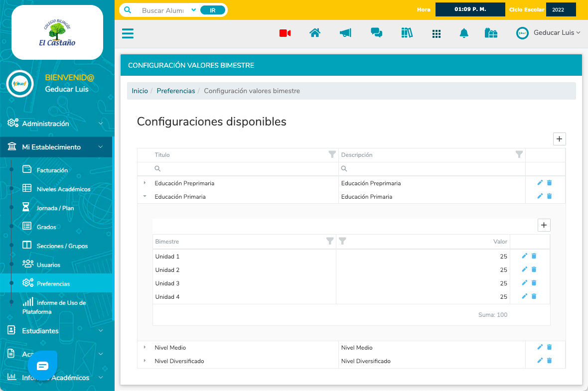The height and width of the screenshot is (391, 588).
Task: Click the Geducar user avatar in sidebar
Action: coord(20,84)
